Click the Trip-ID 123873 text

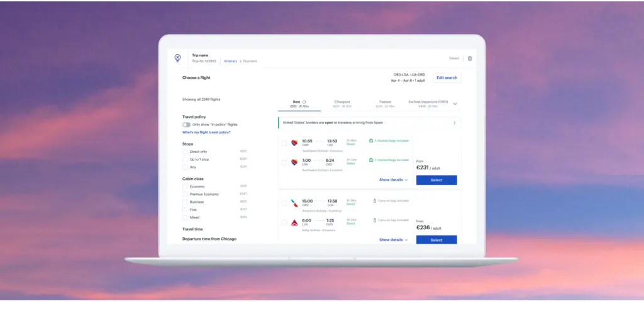(x=204, y=61)
